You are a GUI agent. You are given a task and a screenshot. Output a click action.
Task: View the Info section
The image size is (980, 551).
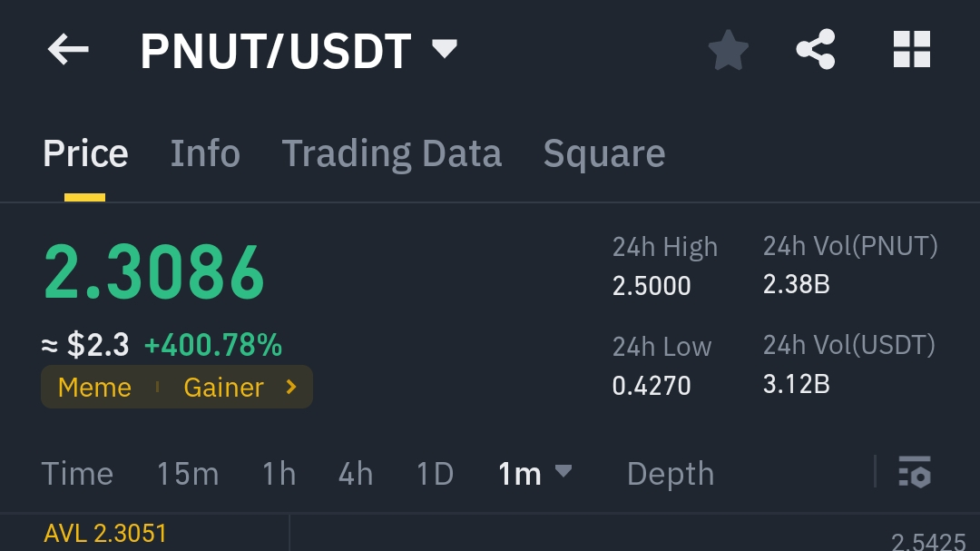pyautogui.click(x=205, y=153)
